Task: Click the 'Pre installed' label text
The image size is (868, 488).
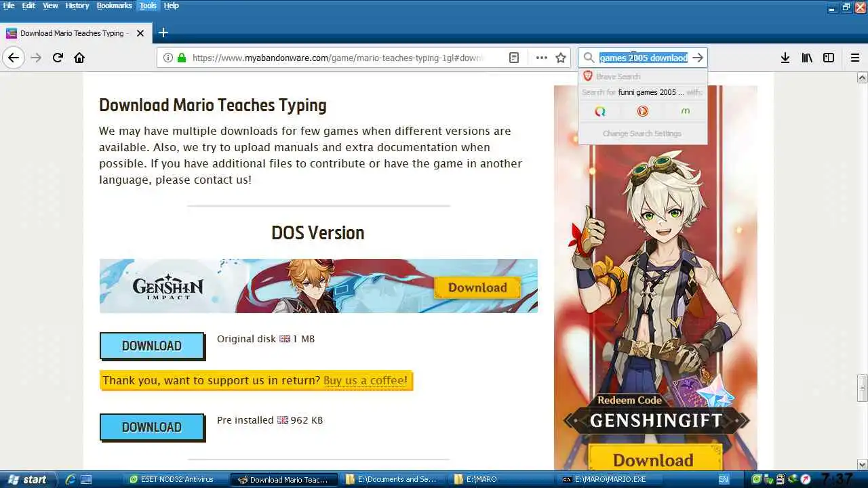Action: coord(245,420)
